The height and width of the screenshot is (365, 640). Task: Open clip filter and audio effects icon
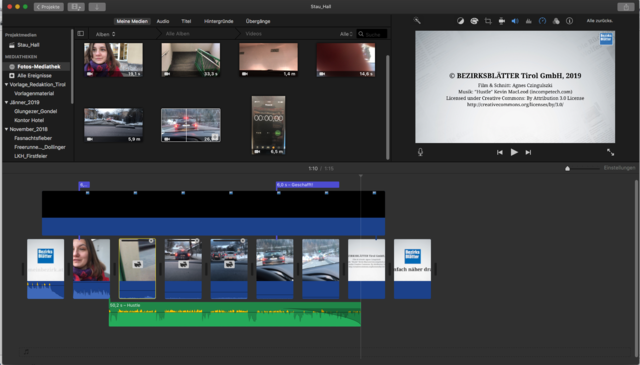coord(556,21)
